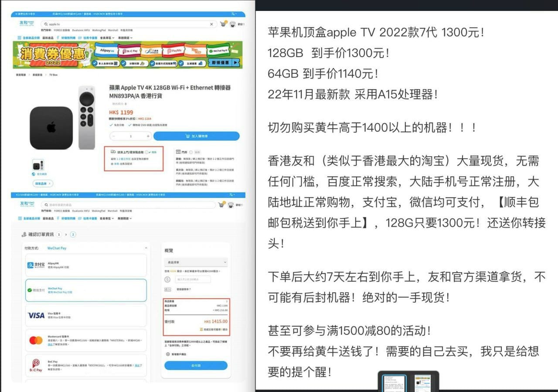558x392 pixels.
Task: Click checkout step 1 indicator
Action: [59, 235]
